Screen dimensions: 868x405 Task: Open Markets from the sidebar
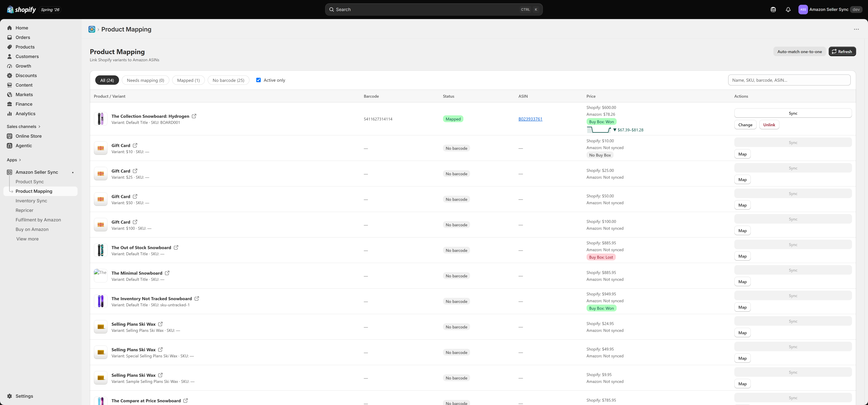pos(24,95)
